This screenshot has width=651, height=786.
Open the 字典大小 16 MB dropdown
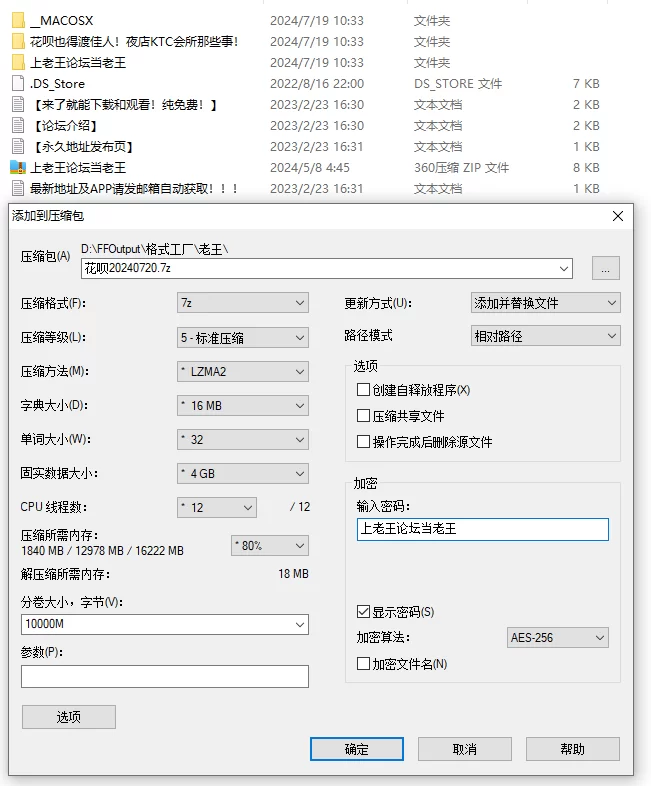tap(243, 406)
